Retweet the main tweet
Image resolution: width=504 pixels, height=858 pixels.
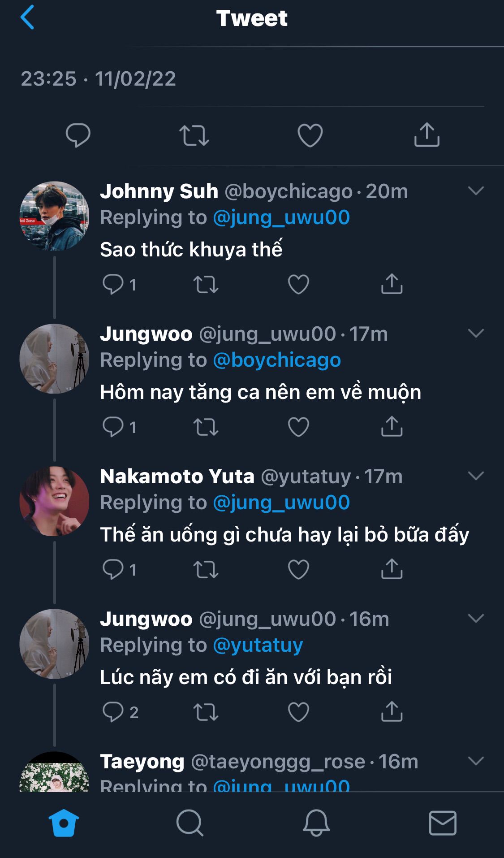(x=194, y=135)
